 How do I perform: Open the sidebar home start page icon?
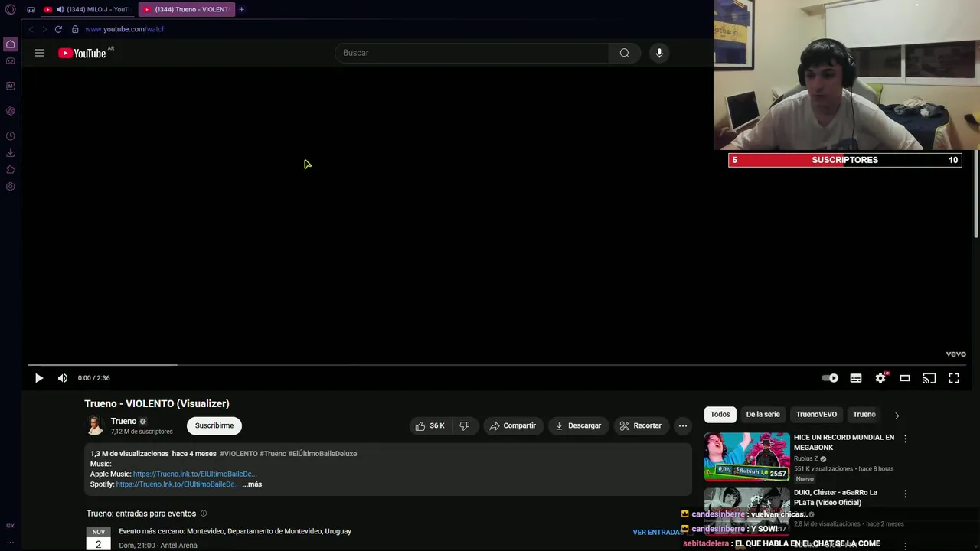coord(10,44)
